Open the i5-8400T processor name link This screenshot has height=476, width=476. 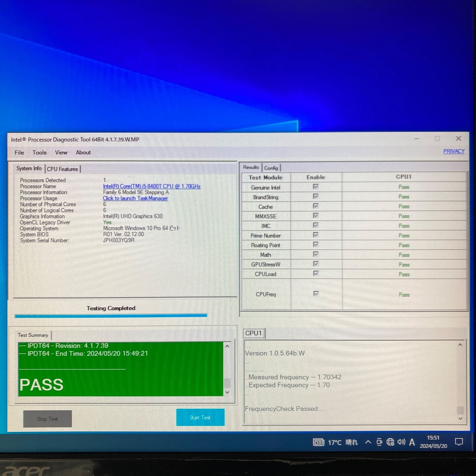point(152,186)
